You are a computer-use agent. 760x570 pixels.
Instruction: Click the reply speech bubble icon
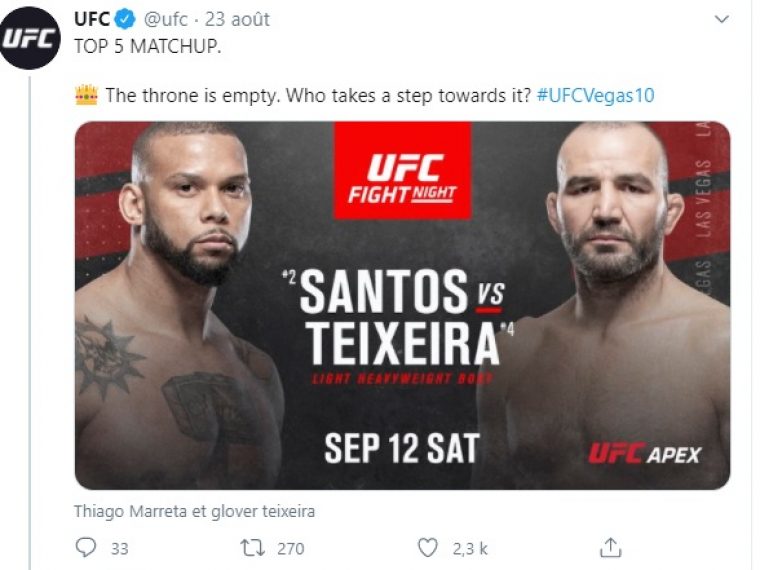86,548
